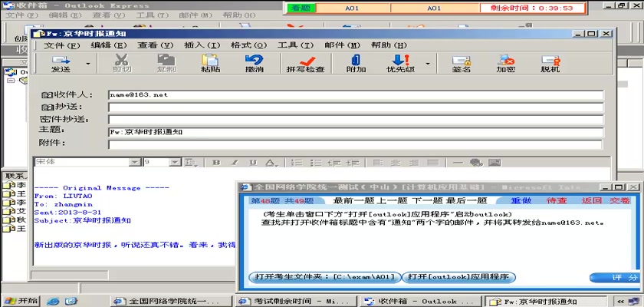This screenshot has height=307, width=644.
Task: Click the green 看题 button
Action: [301, 8]
